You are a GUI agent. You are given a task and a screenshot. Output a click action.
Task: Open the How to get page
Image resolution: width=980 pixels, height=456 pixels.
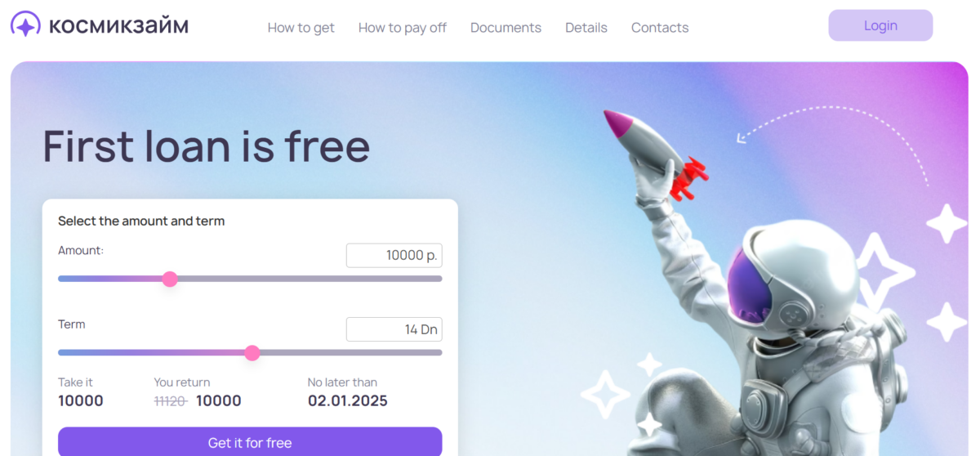[x=301, y=28]
